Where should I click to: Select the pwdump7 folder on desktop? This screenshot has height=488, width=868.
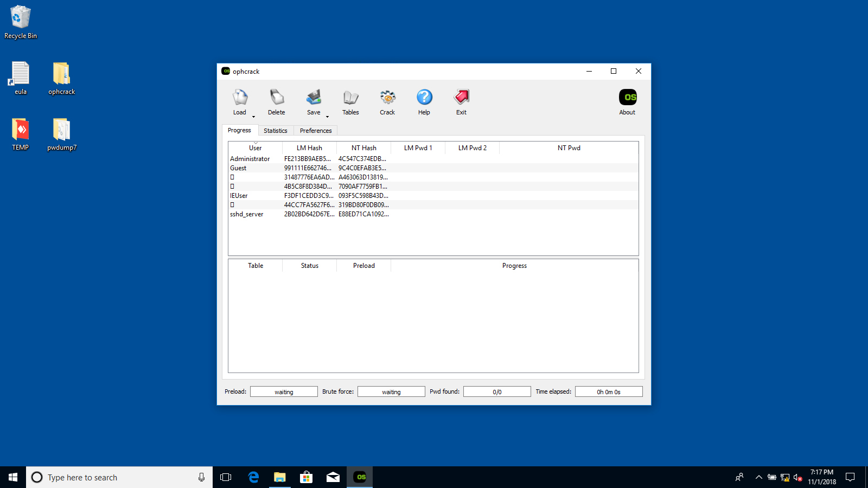[x=62, y=134]
